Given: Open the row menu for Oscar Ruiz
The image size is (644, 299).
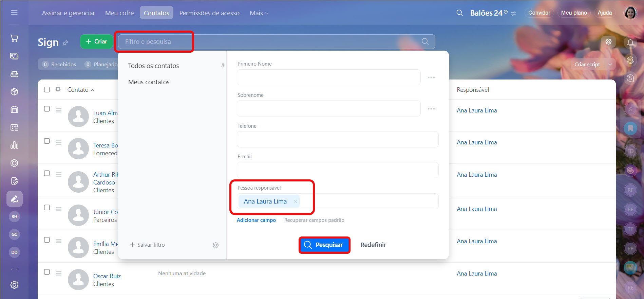Looking at the screenshot, I should [x=58, y=274].
